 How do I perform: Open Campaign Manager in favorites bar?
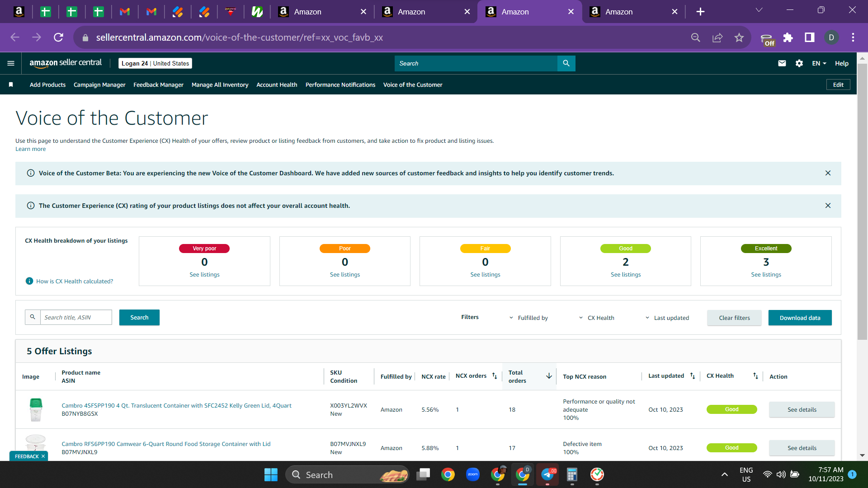(x=99, y=84)
